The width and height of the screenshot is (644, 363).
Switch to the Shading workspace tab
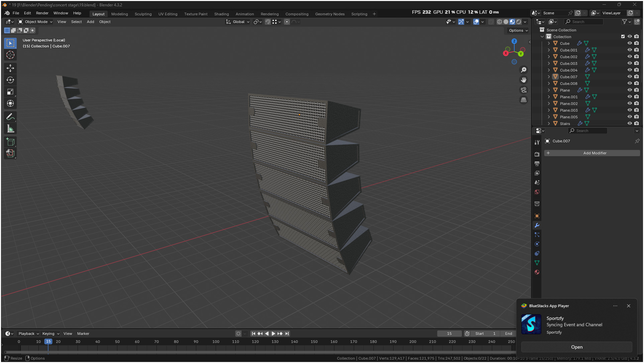coord(221,14)
